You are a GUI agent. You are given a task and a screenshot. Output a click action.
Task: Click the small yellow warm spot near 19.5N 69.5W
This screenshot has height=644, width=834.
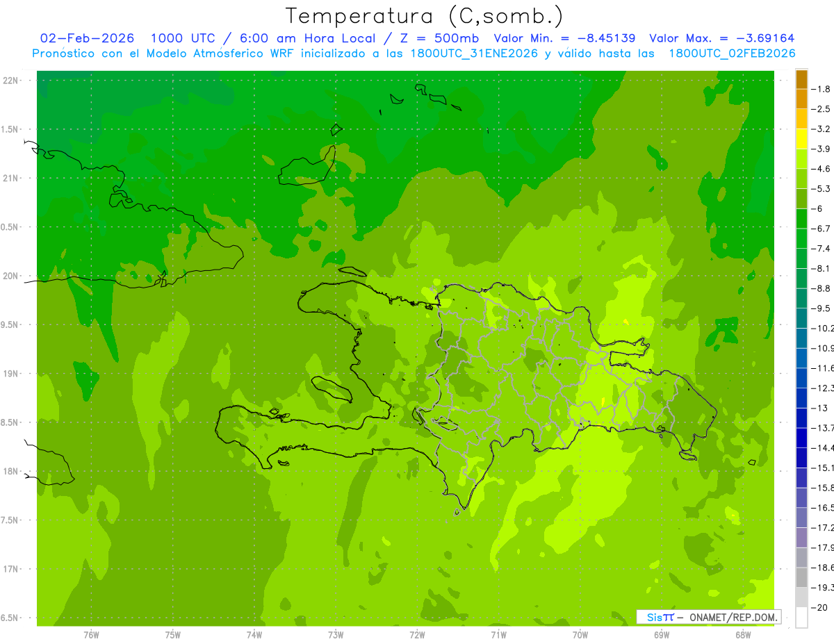pos(626,322)
